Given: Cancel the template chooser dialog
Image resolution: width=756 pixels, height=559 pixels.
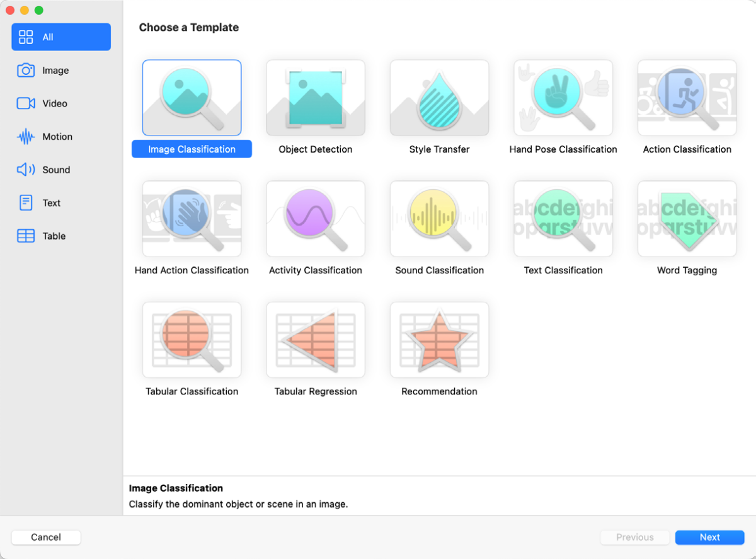Looking at the screenshot, I should 45,537.
